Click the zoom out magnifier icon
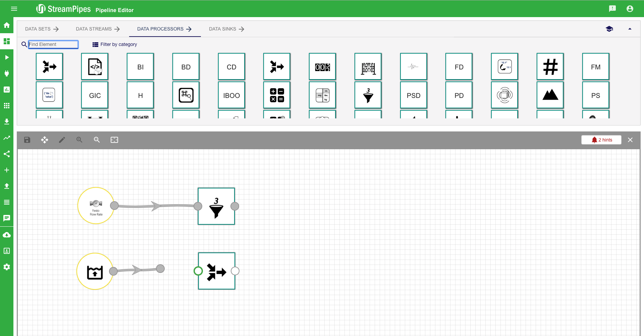 [x=97, y=140]
